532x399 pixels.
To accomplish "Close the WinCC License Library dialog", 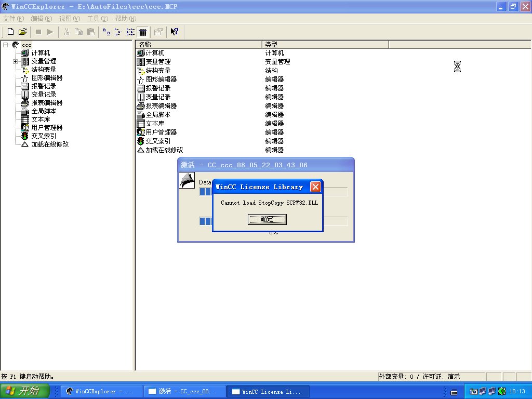I will click(x=315, y=187).
